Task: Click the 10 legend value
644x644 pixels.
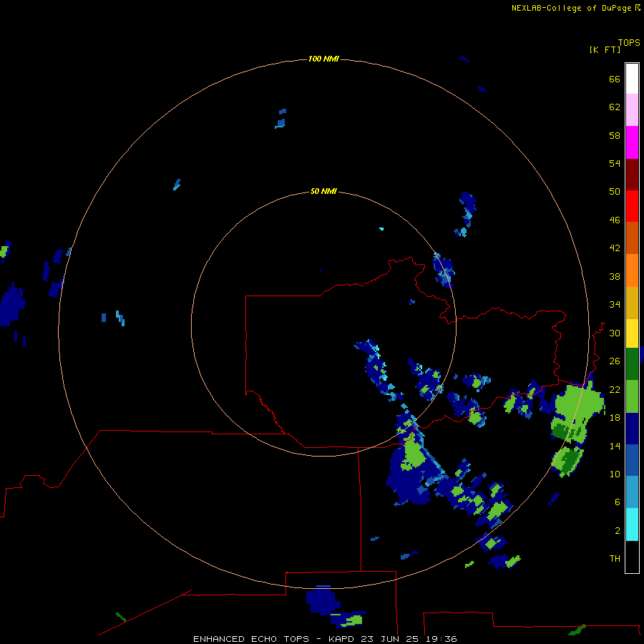Action: (615, 474)
